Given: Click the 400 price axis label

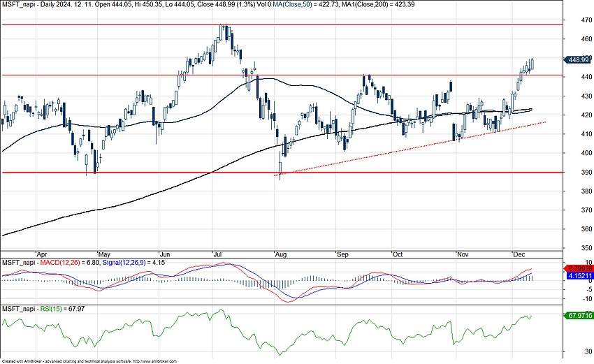Looking at the screenshot, I should tap(587, 153).
